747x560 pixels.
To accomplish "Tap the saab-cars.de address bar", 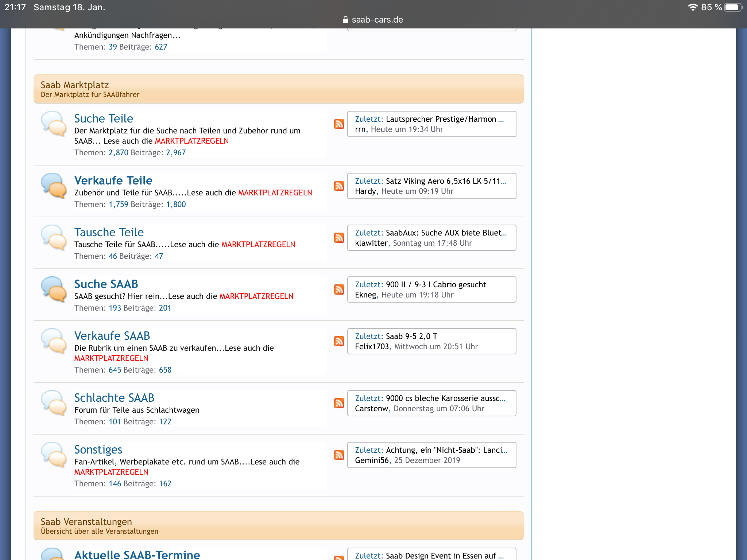I will [373, 20].
